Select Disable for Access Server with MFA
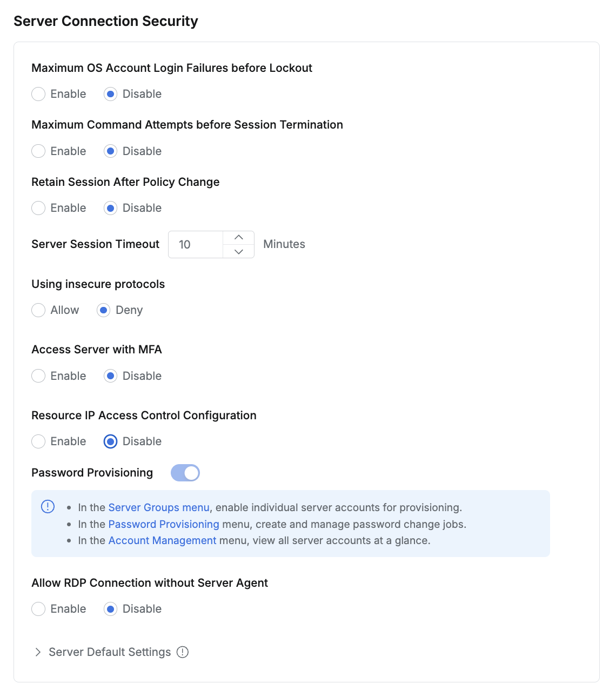Image resolution: width=616 pixels, height=697 pixels. [x=111, y=376]
